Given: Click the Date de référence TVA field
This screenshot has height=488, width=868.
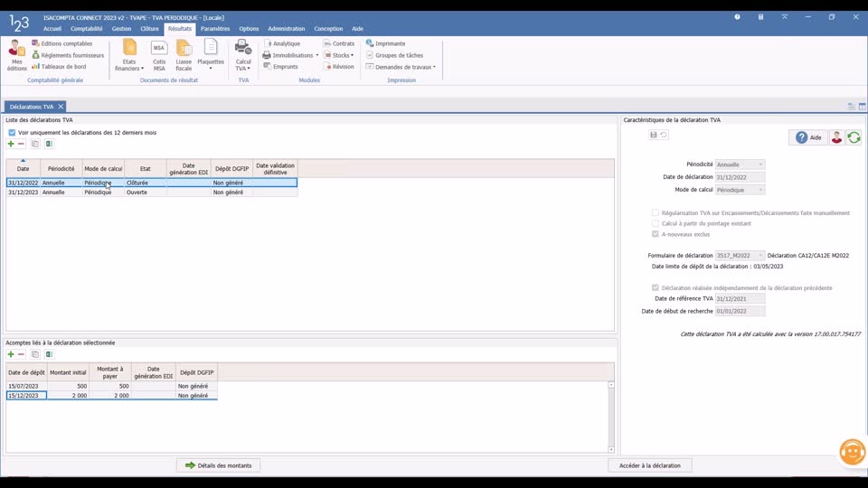Looking at the screenshot, I should [741, 298].
